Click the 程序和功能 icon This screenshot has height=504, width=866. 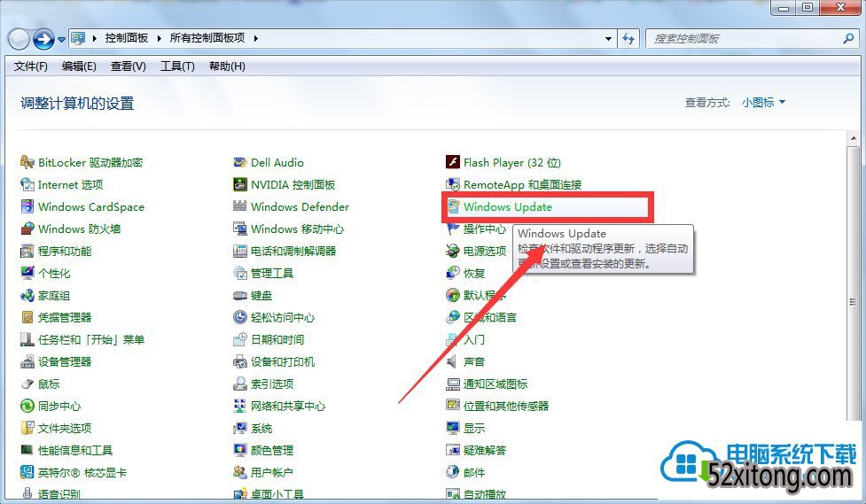click(27, 252)
